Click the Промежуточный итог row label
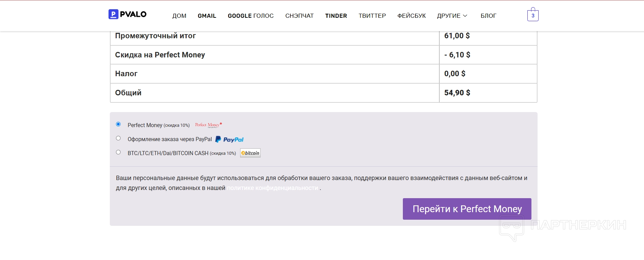 [x=156, y=36]
